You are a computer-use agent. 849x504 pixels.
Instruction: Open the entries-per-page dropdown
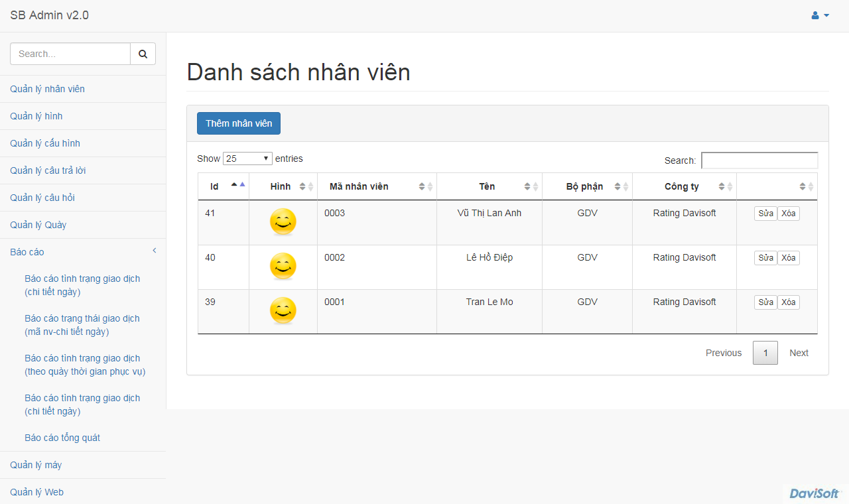(247, 158)
